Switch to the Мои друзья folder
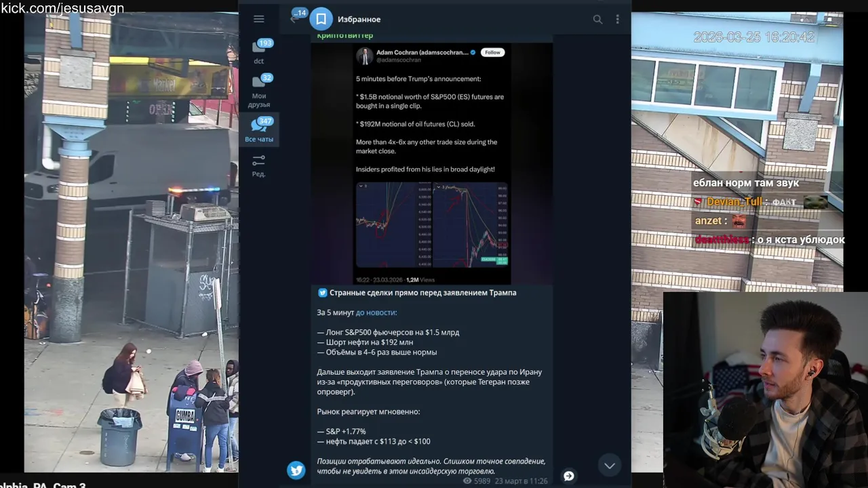Screen dimensions: 868x488 [259, 91]
